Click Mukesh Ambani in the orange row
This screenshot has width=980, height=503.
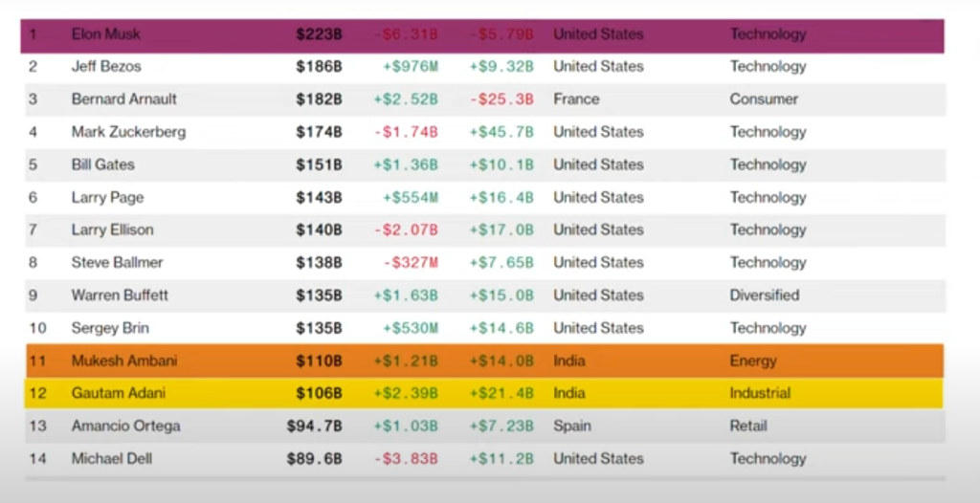click(x=123, y=361)
